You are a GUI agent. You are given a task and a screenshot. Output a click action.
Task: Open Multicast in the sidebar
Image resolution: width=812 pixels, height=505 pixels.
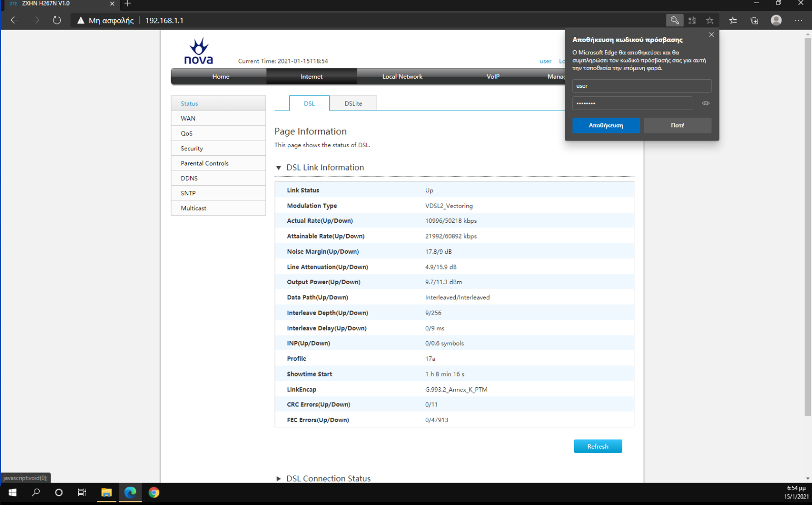click(x=218, y=208)
